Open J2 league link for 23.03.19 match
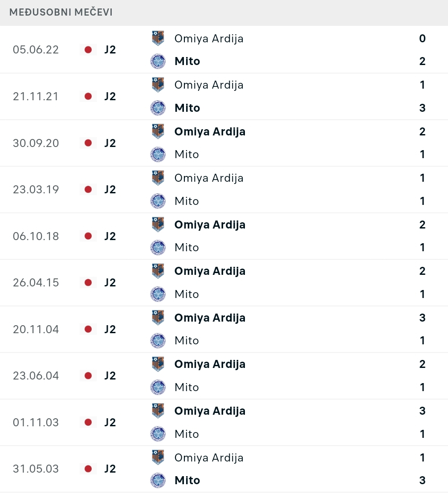448x498 pixels. 110,189
